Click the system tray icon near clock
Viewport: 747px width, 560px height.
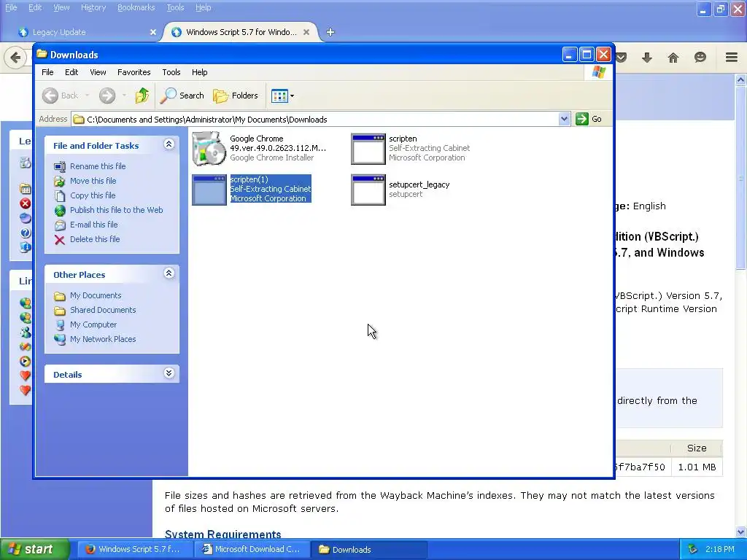693,549
